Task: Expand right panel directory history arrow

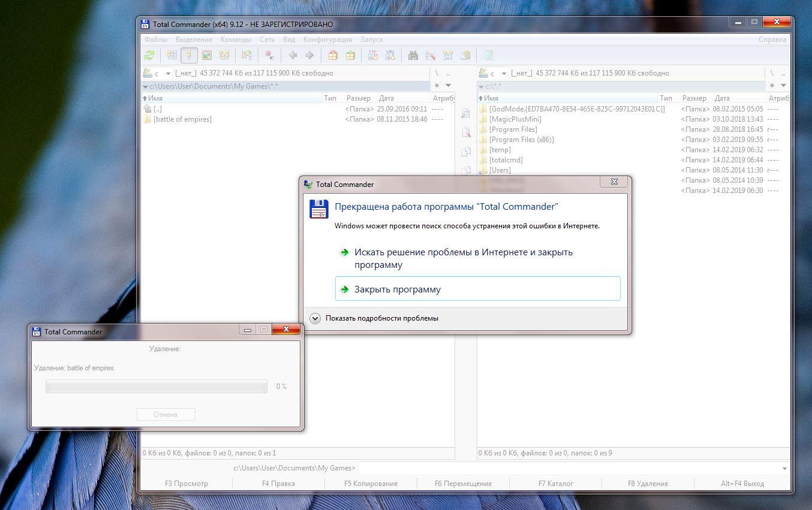Action: (x=783, y=86)
